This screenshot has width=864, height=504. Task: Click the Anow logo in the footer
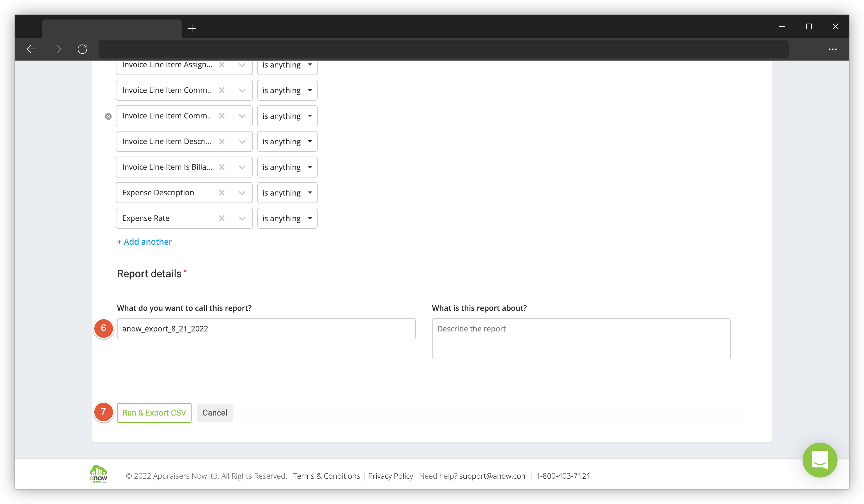pos(98,475)
